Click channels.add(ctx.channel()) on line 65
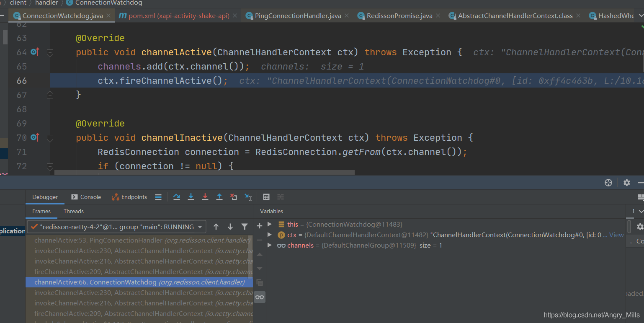 174,66
